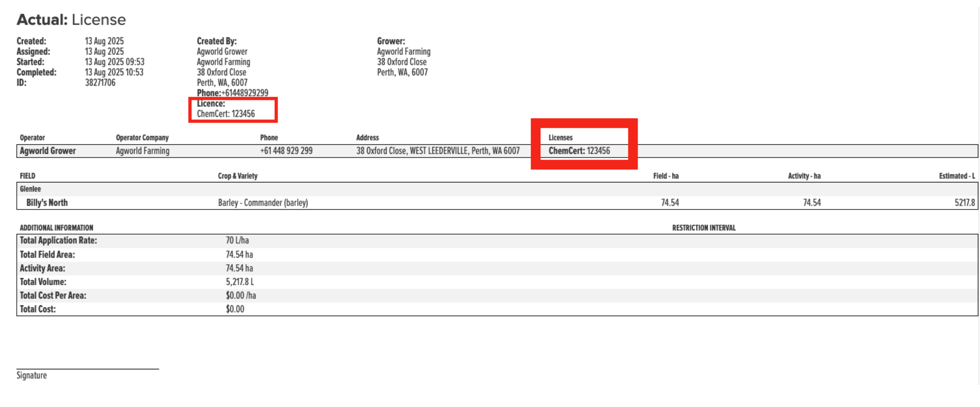The height and width of the screenshot is (407, 980).
Task: Click the Total Application Rate value 70 L/ha
Action: (x=237, y=240)
